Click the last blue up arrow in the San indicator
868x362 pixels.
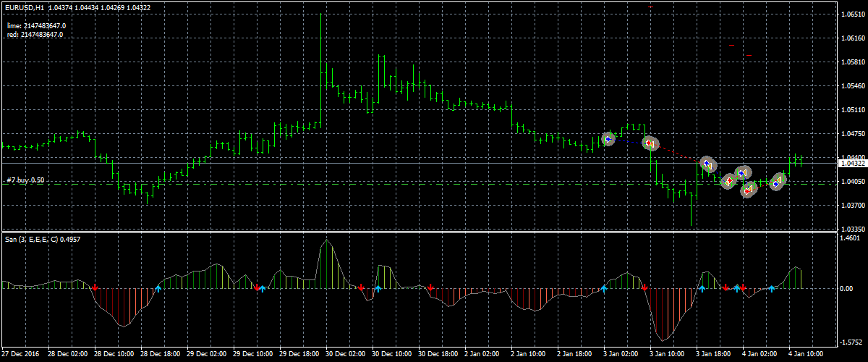(772, 289)
